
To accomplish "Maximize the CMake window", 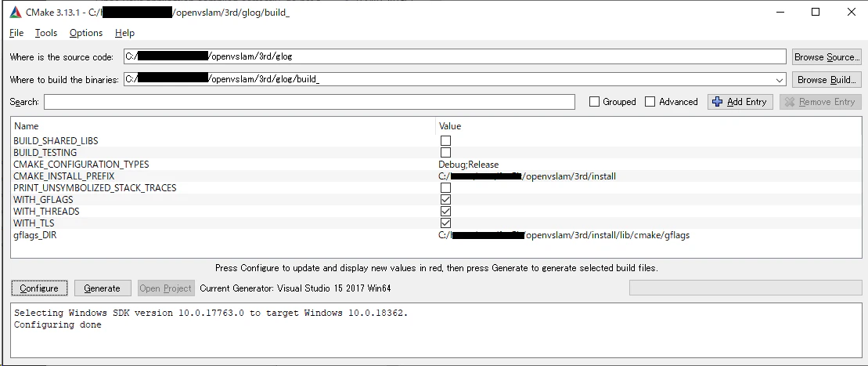I will [816, 13].
